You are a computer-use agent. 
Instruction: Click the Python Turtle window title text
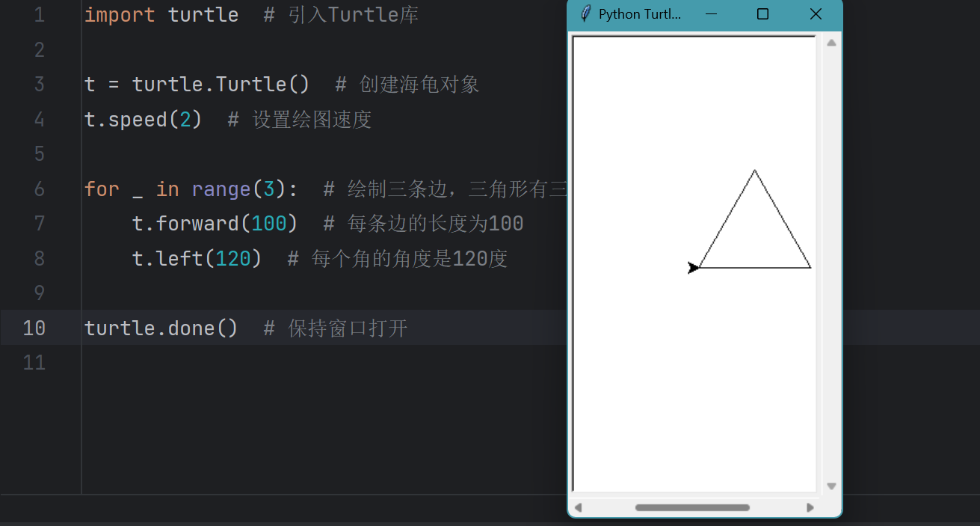pos(640,14)
